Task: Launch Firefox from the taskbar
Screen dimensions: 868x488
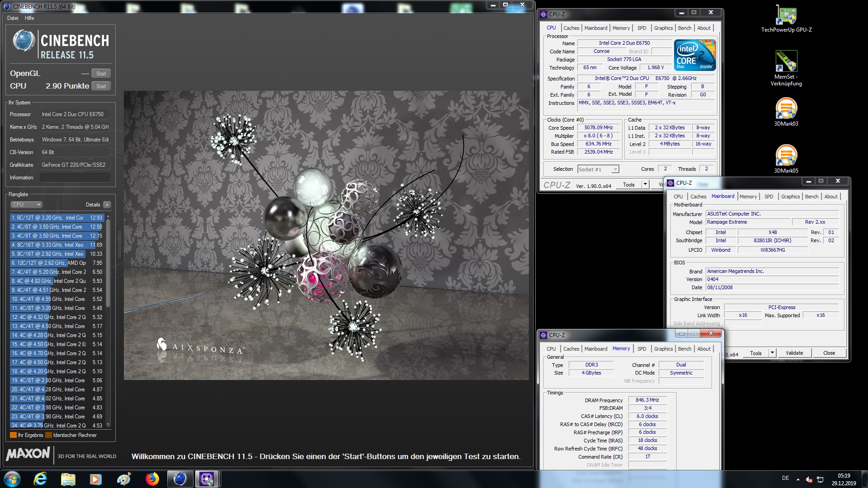Action: pos(152,479)
